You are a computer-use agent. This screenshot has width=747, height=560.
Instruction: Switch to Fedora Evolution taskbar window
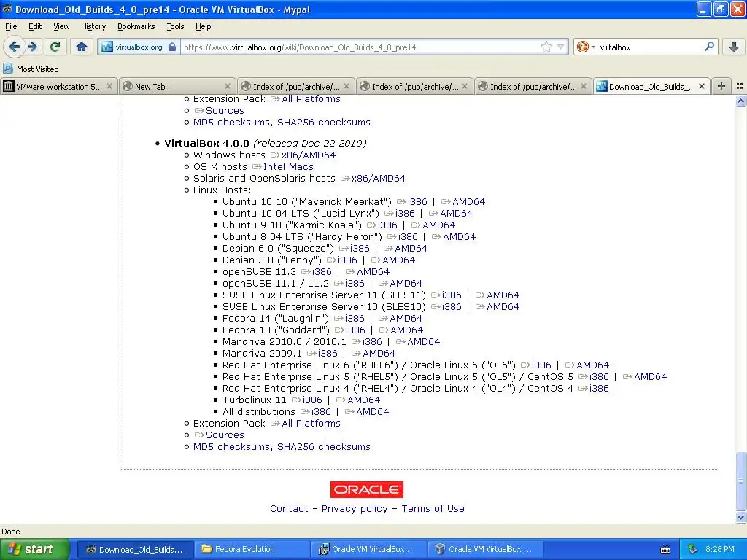click(252, 550)
